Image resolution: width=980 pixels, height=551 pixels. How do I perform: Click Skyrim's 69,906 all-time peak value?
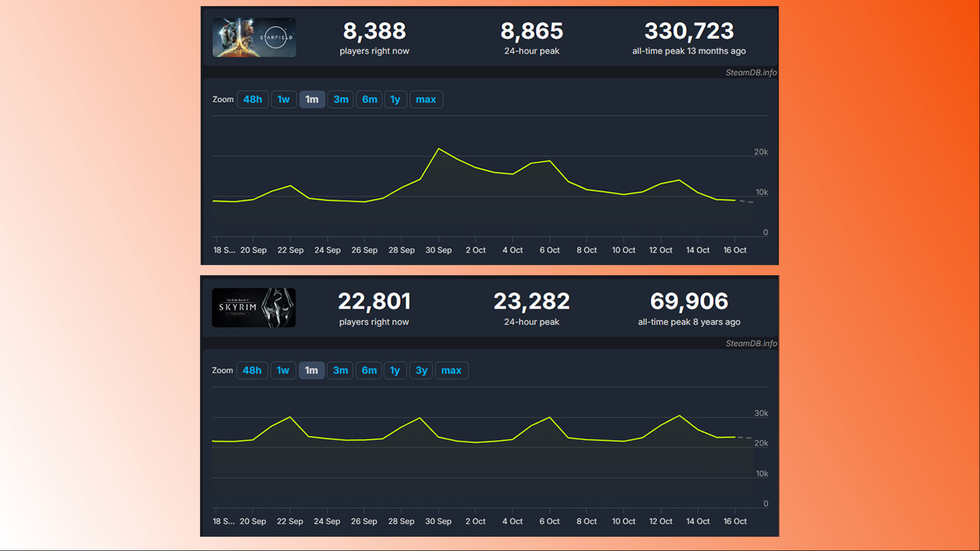689,302
